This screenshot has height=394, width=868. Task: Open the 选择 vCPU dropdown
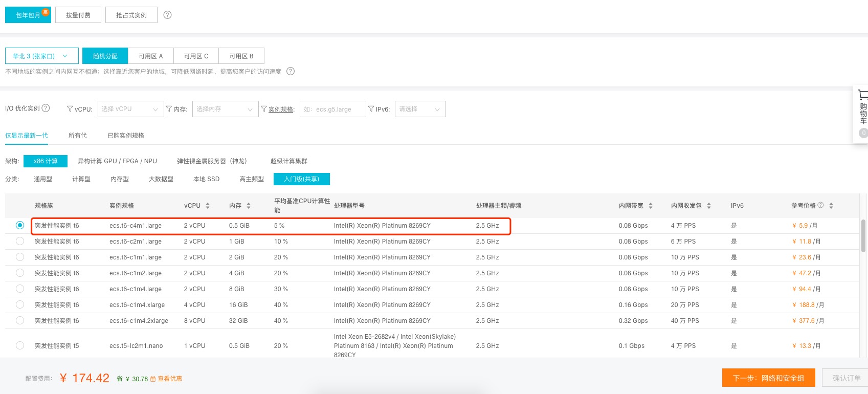pos(130,109)
